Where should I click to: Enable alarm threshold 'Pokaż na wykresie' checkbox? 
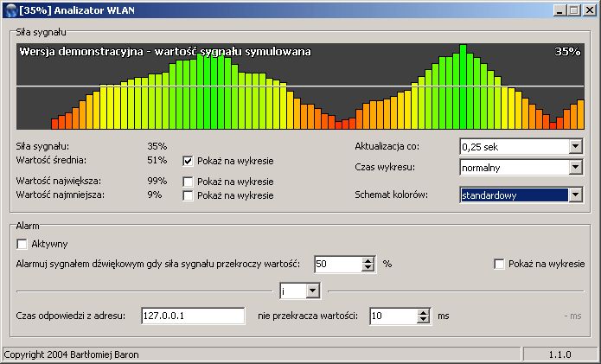tap(499, 264)
